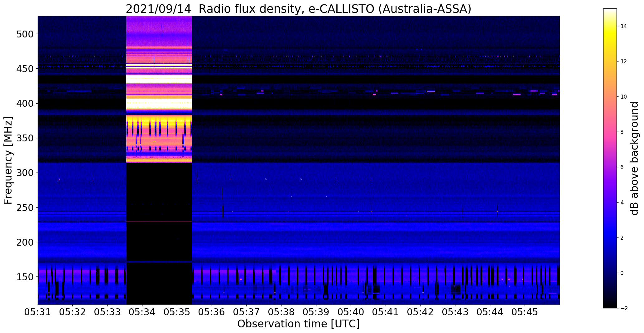Click the 05:35 time tick label
The height and width of the screenshot is (333, 644).
tap(177, 312)
